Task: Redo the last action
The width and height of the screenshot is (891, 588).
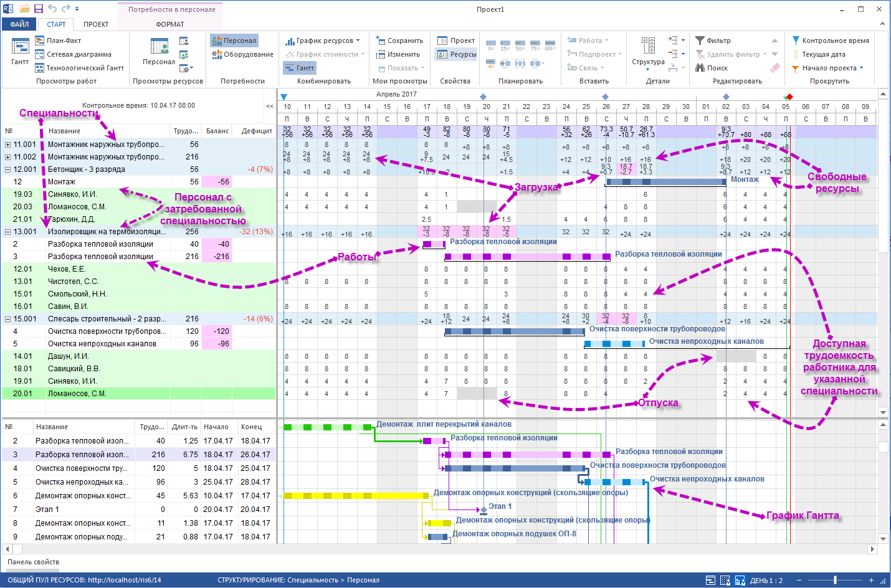Action: (x=66, y=9)
